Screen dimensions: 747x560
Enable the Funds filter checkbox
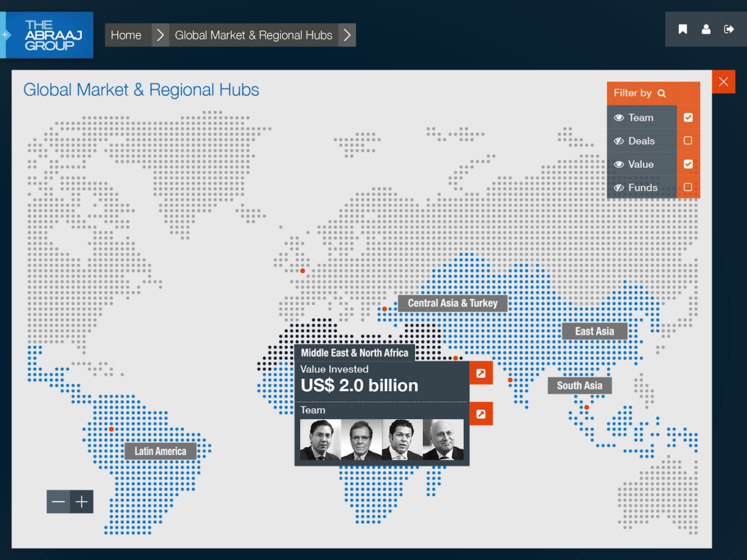687,188
